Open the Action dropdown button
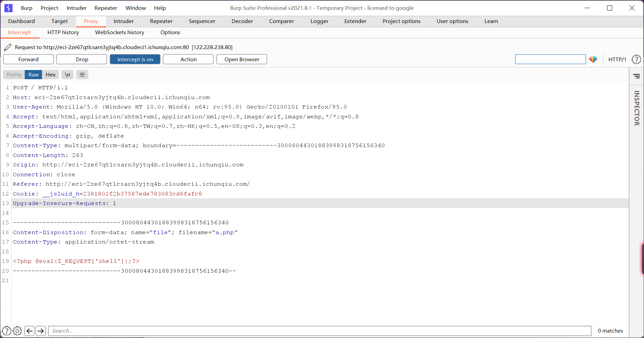This screenshot has height=338, width=644. point(188,59)
